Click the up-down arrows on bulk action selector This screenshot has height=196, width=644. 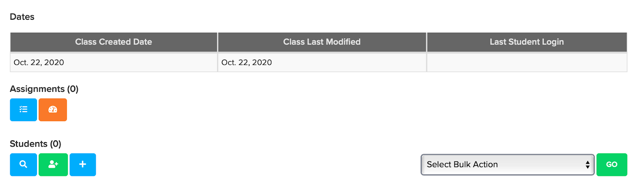pos(588,165)
